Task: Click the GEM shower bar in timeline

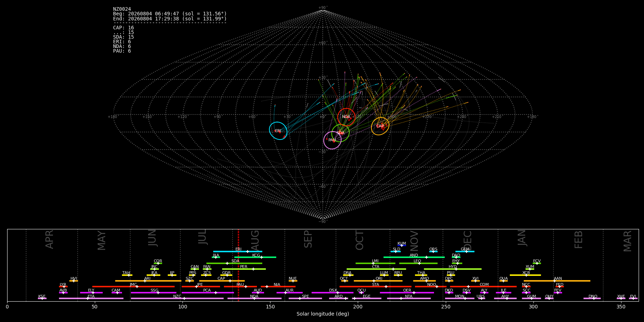Action: (x=465, y=252)
